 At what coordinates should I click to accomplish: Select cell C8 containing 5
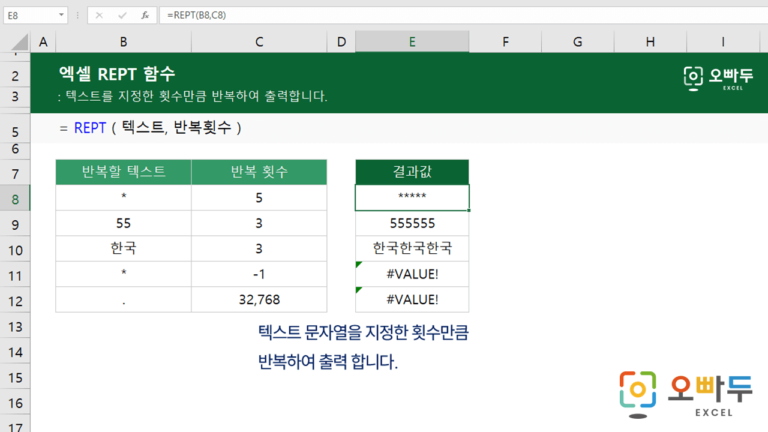pyautogui.click(x=259, y=198)
